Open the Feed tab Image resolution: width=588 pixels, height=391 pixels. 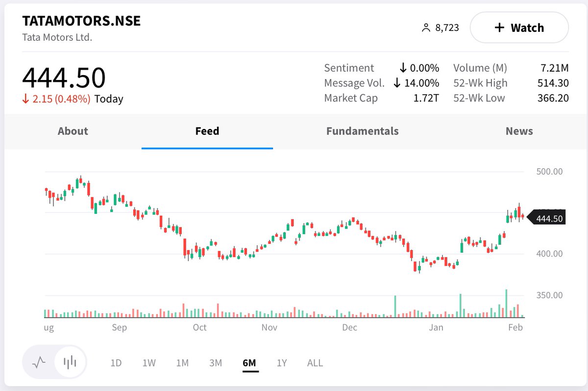tap(207, 131)
